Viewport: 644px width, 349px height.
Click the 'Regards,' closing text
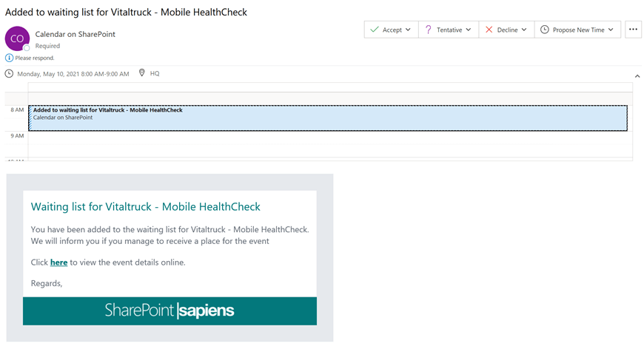click(x=47, y=283)
